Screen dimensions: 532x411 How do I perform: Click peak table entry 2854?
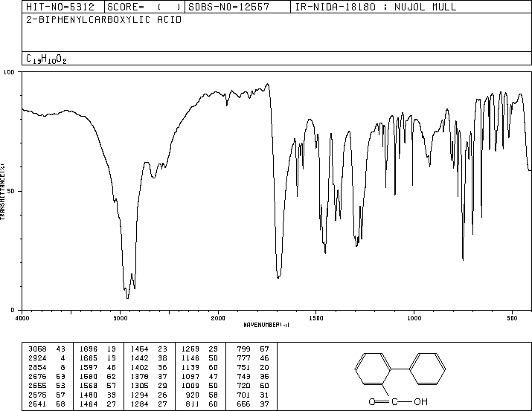tap(37, 368)
